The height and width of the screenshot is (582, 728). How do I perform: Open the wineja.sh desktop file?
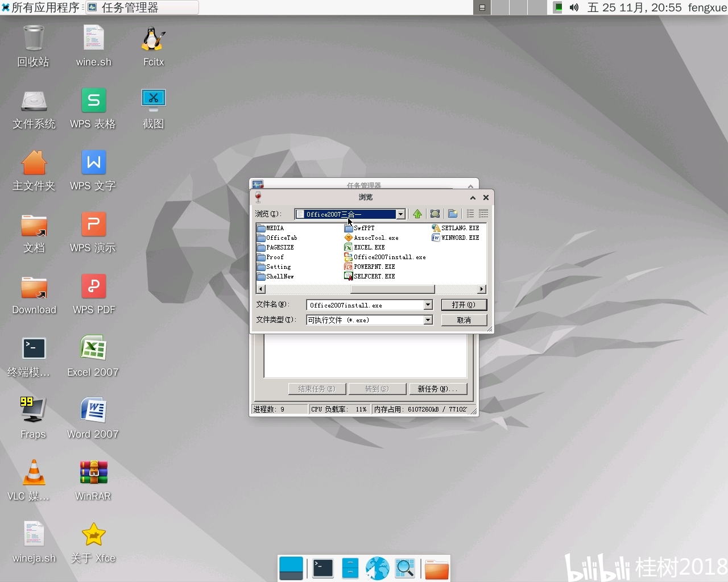coord(34,543)
